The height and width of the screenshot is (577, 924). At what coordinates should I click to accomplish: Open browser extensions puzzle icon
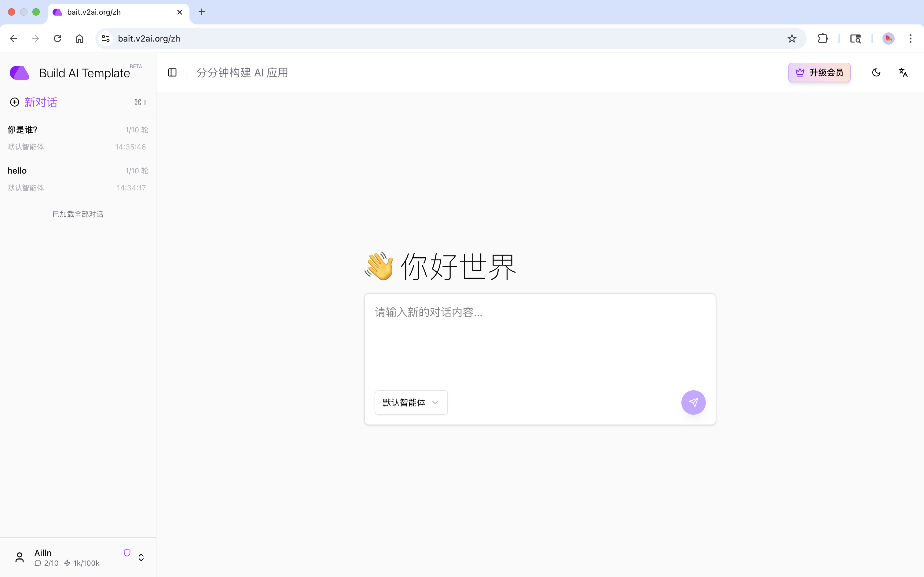point(823,39)
